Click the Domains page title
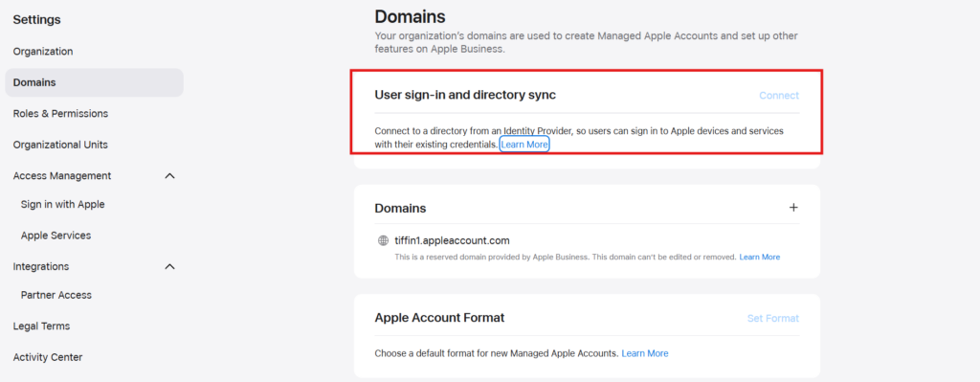Image resolution: width=980 pixels, height=382 pixels. coord(410,16)
